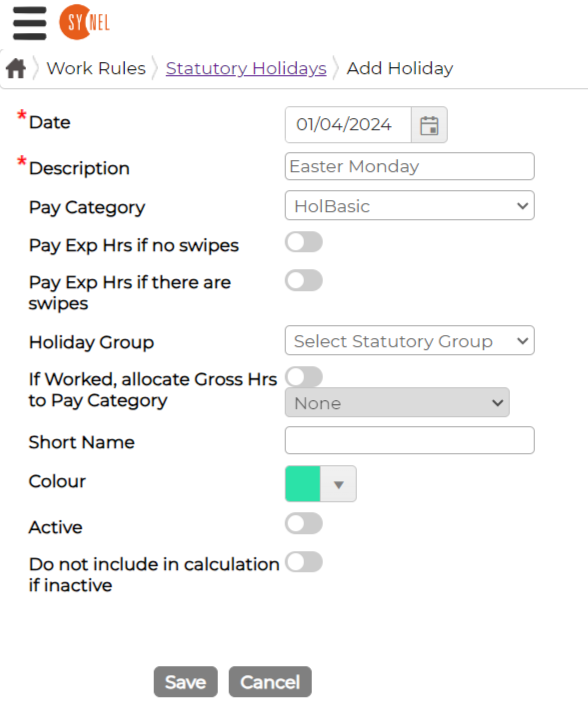
Task: Click the Work Rules breadcrumb
Action: [x=96, y=68]
